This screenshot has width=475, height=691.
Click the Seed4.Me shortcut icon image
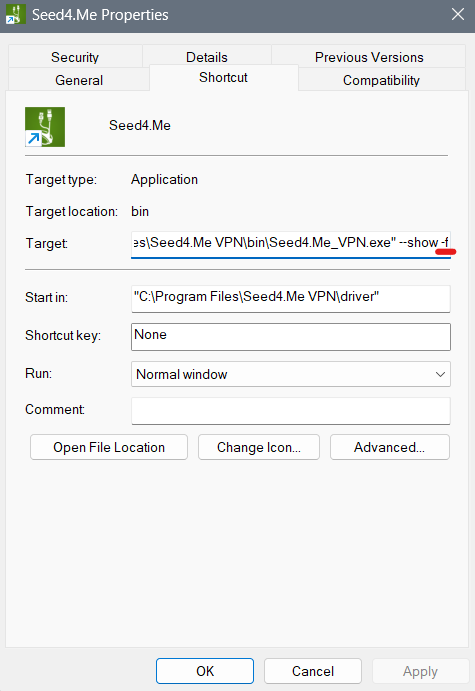(x=45, y=127)
